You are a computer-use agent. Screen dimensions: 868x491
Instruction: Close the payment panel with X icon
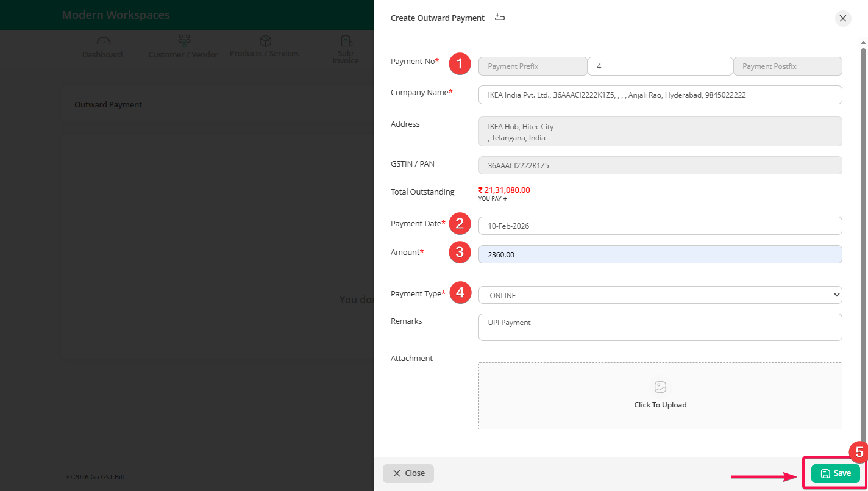842,18
